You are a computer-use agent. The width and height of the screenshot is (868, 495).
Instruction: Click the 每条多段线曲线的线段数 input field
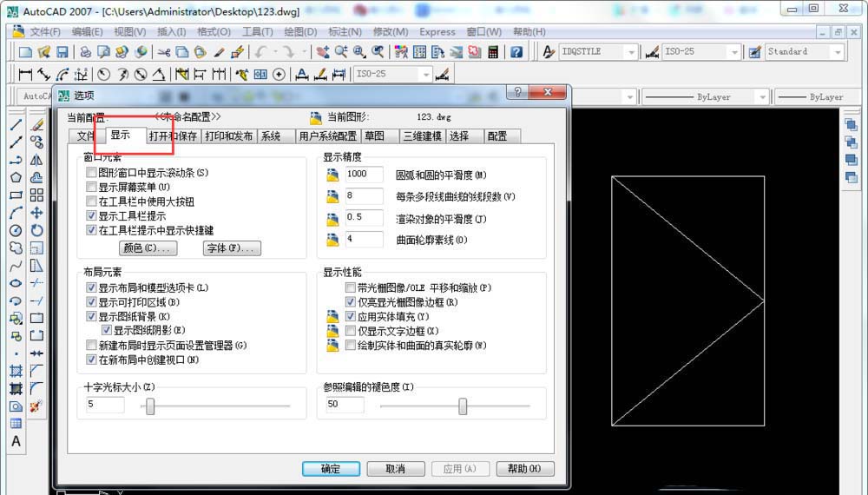[363, 196]
